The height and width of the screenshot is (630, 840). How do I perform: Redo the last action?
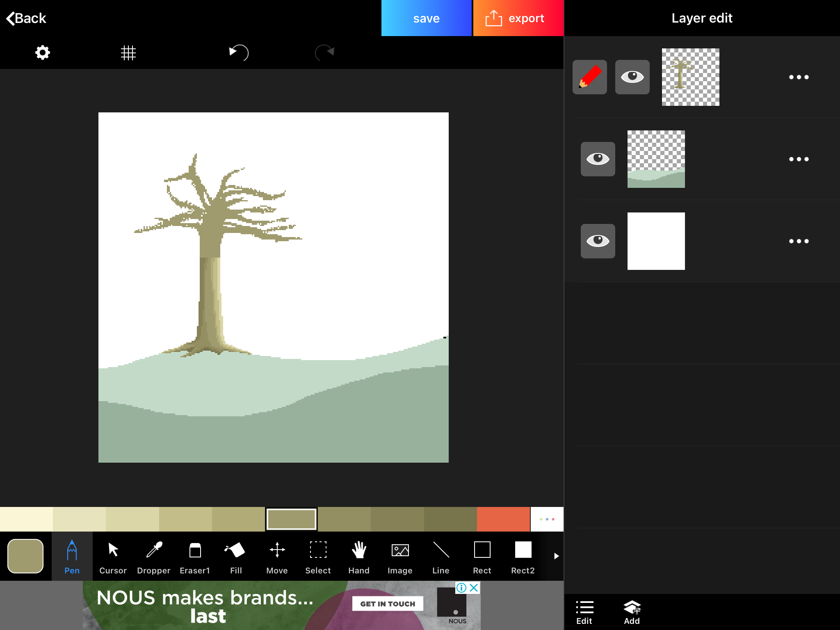pyautogui.click(x=324, y=52)
